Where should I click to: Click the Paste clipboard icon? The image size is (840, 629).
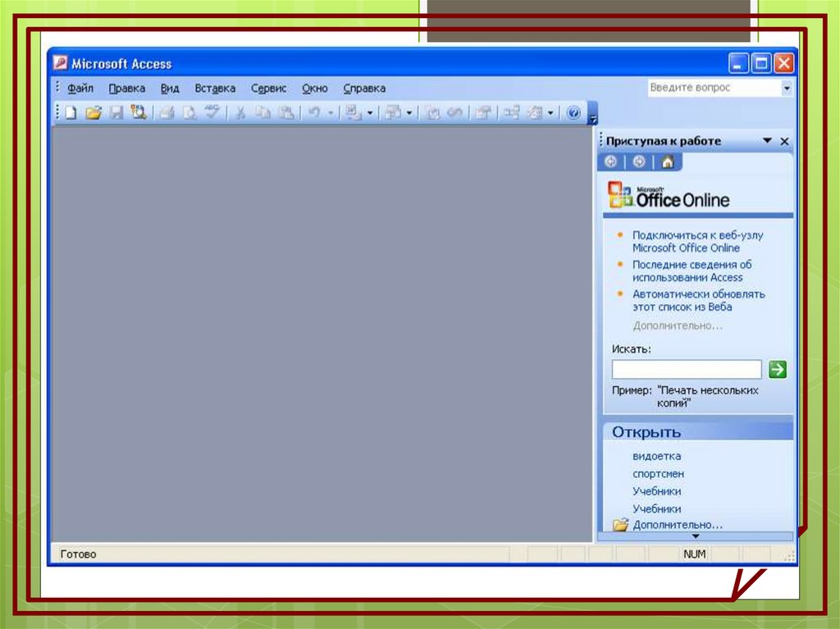286,112
